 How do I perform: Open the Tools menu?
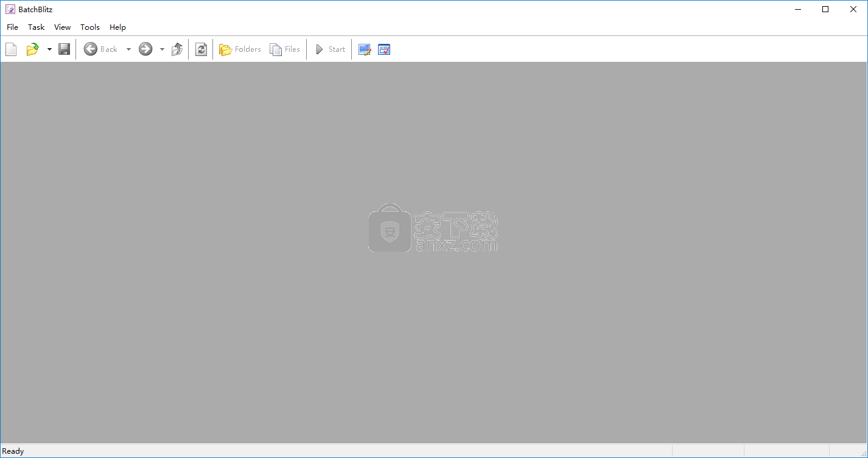tap(90, 27)
